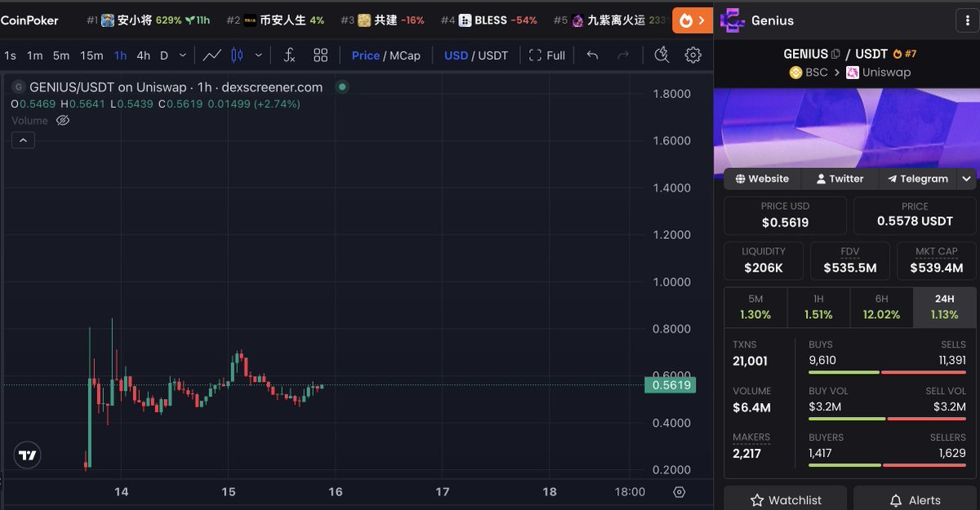Click the #7 trending rank badge
980x510 pixels.
coord(905,54)
